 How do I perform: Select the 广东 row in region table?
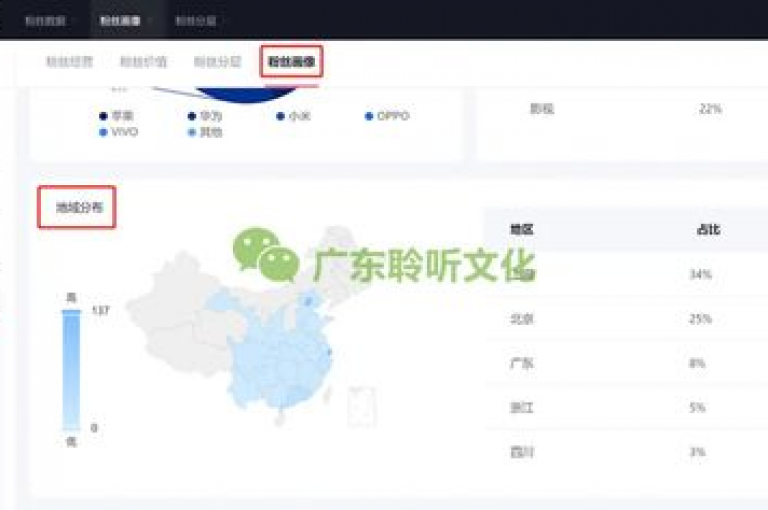(x=626, y=363)
